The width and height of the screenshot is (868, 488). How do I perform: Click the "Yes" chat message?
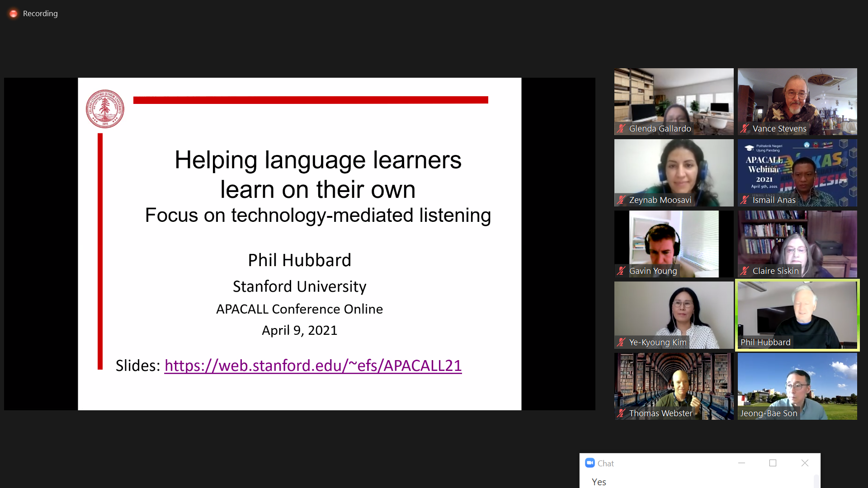599,482
